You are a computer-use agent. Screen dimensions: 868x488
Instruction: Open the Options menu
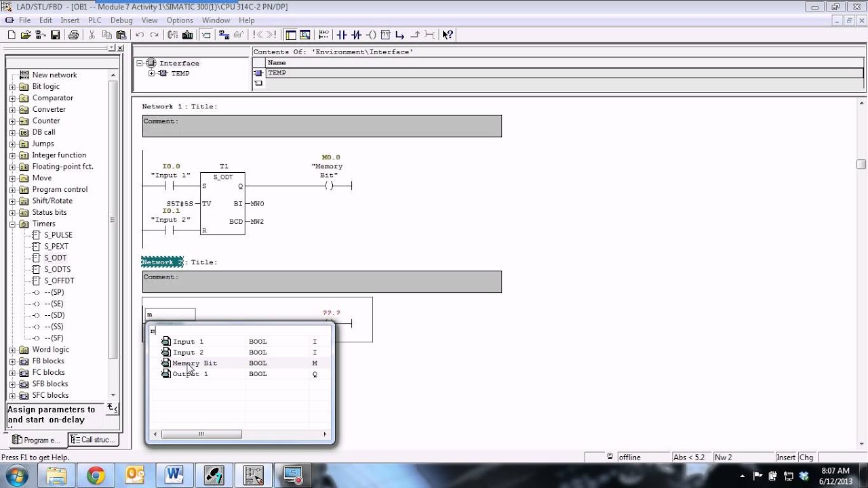point(180,20)
